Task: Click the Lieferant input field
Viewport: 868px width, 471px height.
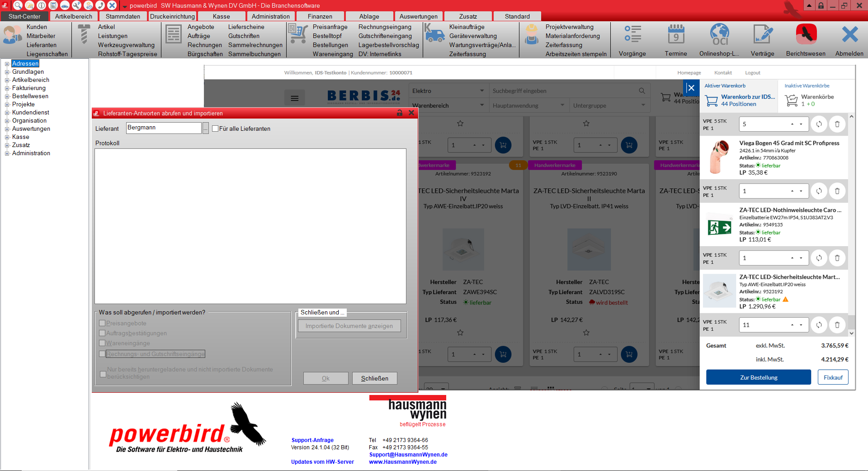Action: point(164,128)
